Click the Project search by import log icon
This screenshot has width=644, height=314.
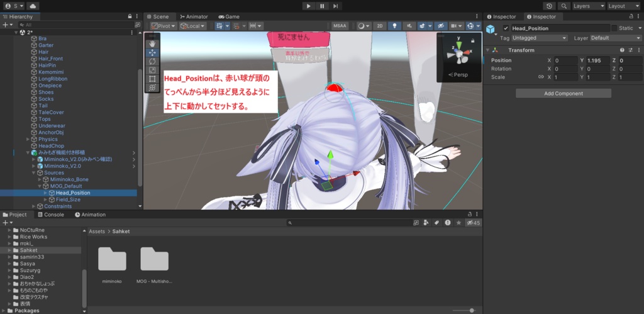tap(448, 223)
